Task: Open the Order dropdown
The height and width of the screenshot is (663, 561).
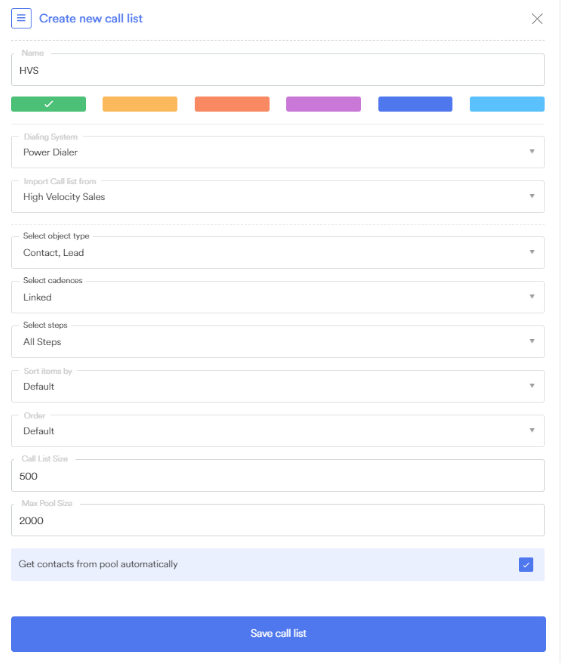Action: coord(278,431)
